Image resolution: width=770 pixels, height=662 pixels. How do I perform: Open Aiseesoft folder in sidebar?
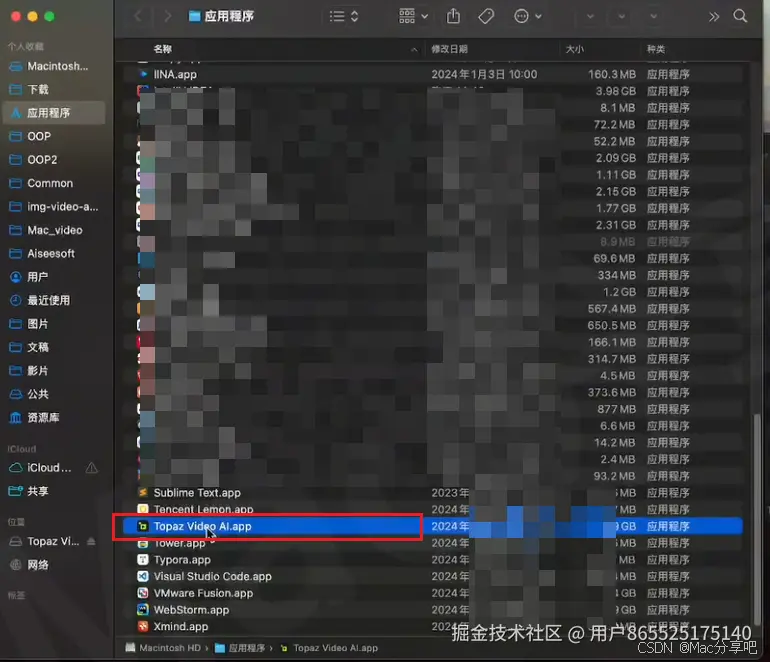[x=54, y=253]
